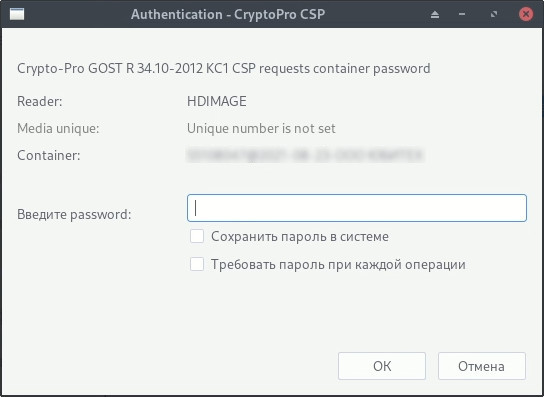This screenshot has width=544, height=397.
Task: Focus the container password input field
Action: (357, 208)
